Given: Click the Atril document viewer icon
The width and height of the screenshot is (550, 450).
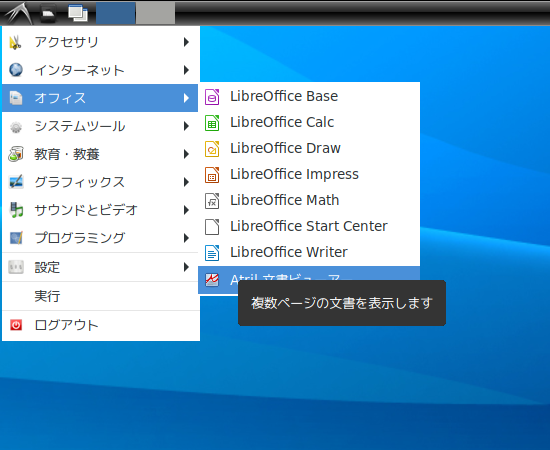Looking at the screenshot, I should [212, 280].
